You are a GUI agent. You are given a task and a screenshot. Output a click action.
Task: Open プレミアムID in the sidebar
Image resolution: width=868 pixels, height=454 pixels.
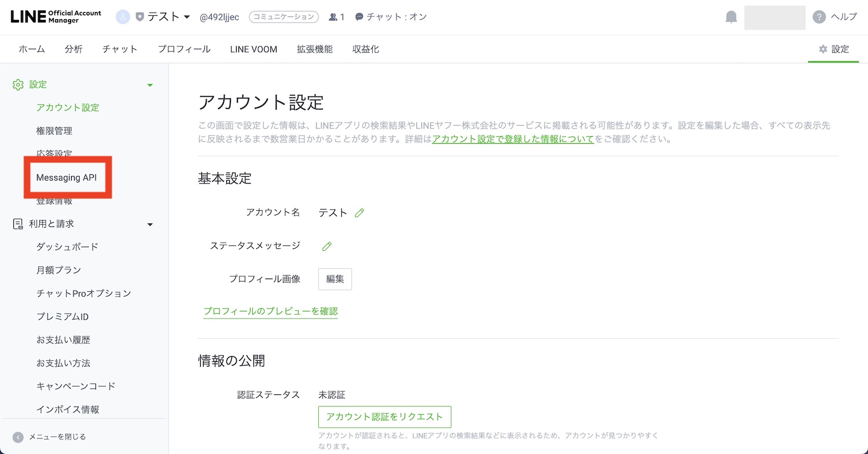(62, 317)
